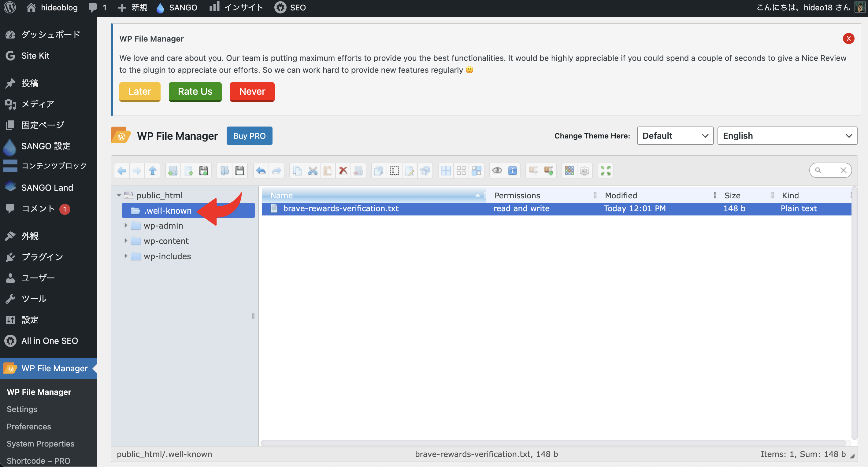Viewport: 868px width, 467px height.
Task: Switch to icons view in toolbar
Action: pos(569,171)
